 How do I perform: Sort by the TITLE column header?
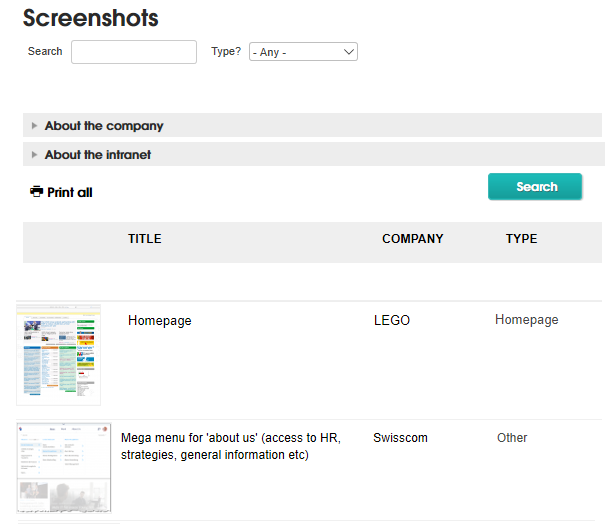144,239
